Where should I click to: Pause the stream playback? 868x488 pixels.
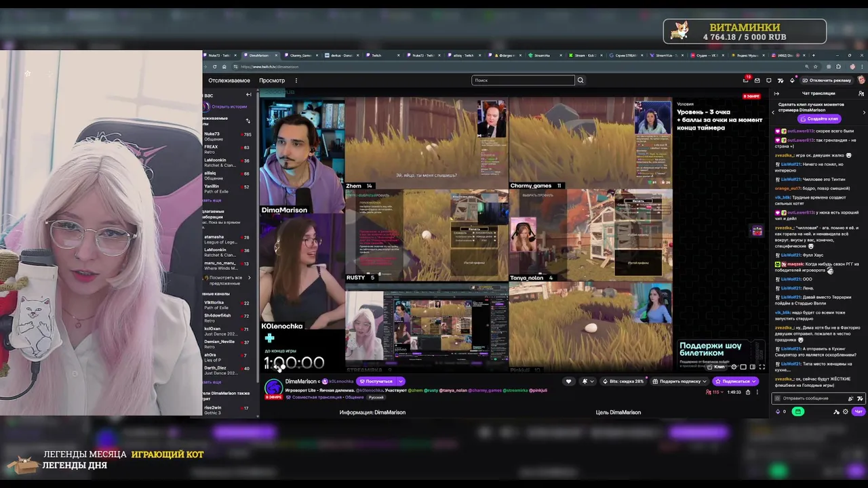267,367
